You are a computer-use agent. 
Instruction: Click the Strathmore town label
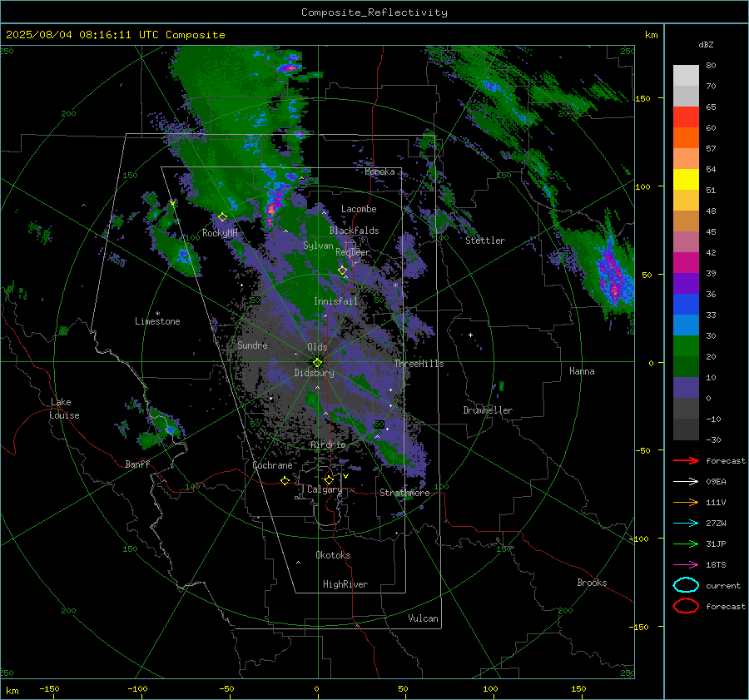tap(404, 493)
